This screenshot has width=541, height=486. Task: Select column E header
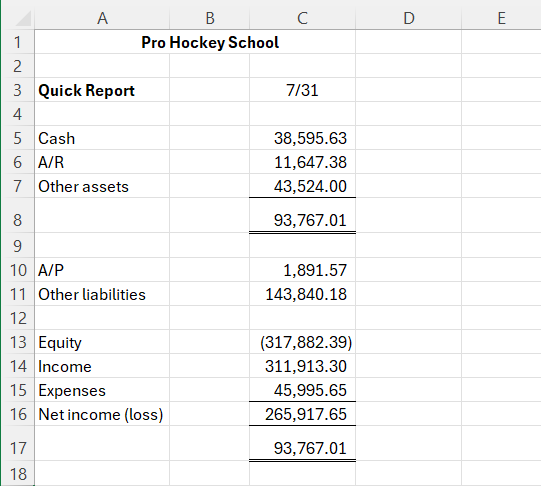pos(501,18)
